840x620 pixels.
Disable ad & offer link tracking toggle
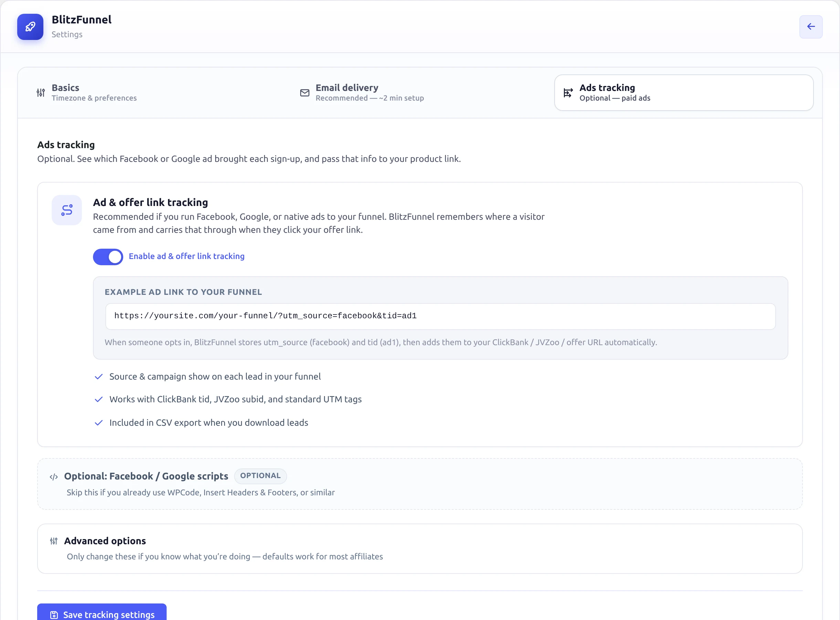[x=108, y=257]
